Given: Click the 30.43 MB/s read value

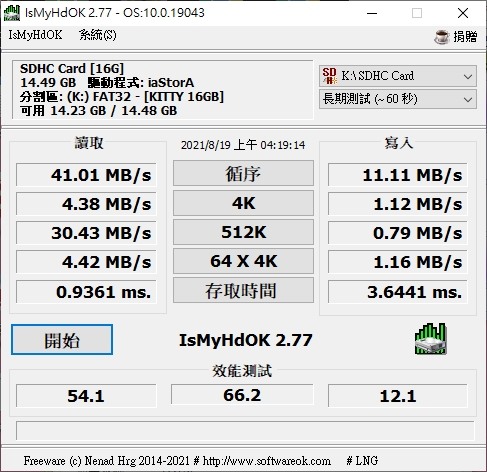Looking at the screenshot, I should tap(86, 233).
